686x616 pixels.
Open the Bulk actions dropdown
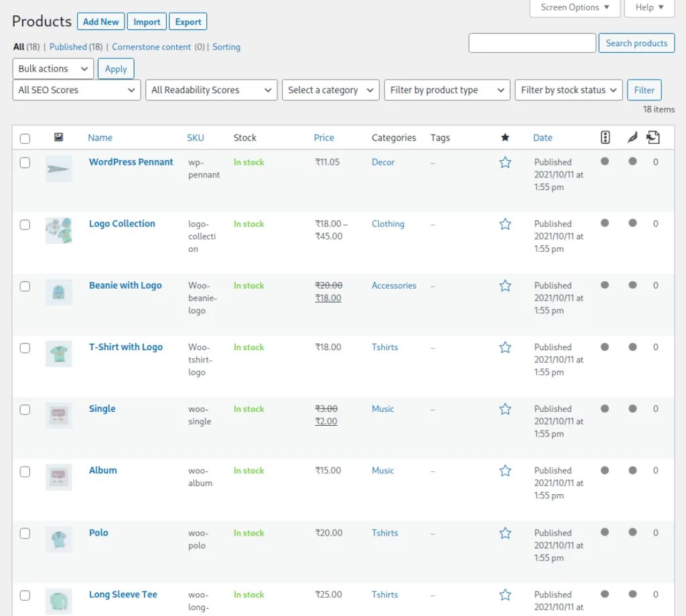[52, 68]
